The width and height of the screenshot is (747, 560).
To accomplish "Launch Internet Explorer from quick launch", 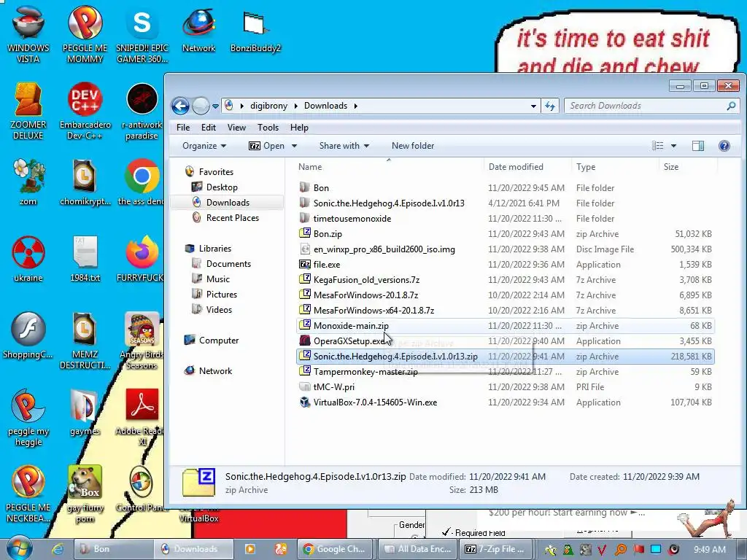I will click(58, 549).
